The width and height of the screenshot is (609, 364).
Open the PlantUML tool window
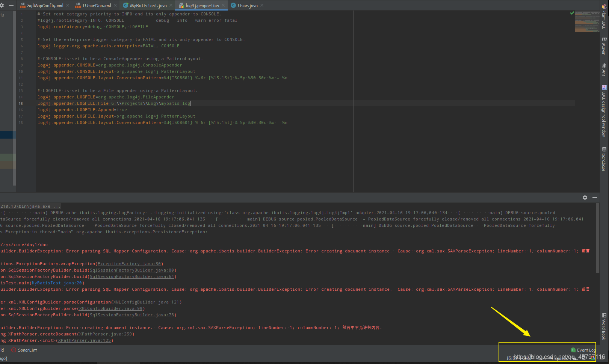[604, 17]
